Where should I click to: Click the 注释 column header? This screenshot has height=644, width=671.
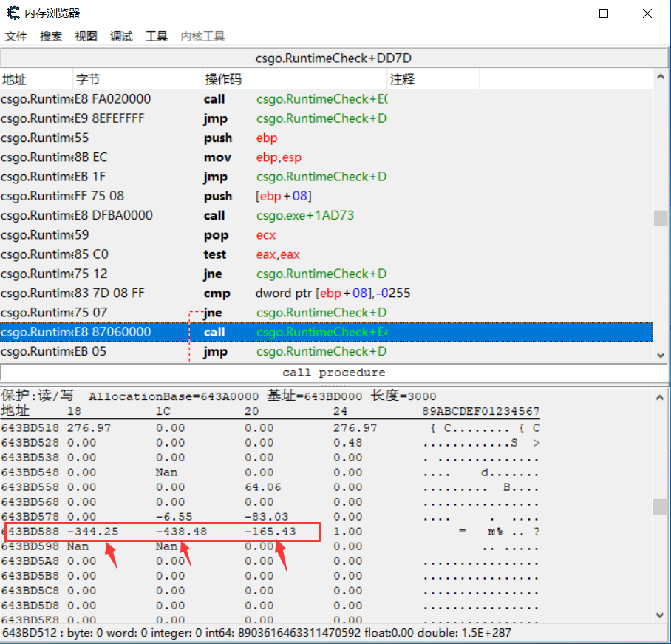pyautogui.click(x=434, y=79)
